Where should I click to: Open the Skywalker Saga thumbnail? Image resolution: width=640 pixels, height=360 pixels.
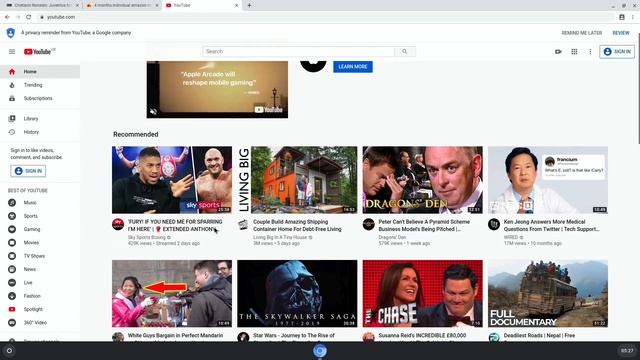(x=297, y=293)
